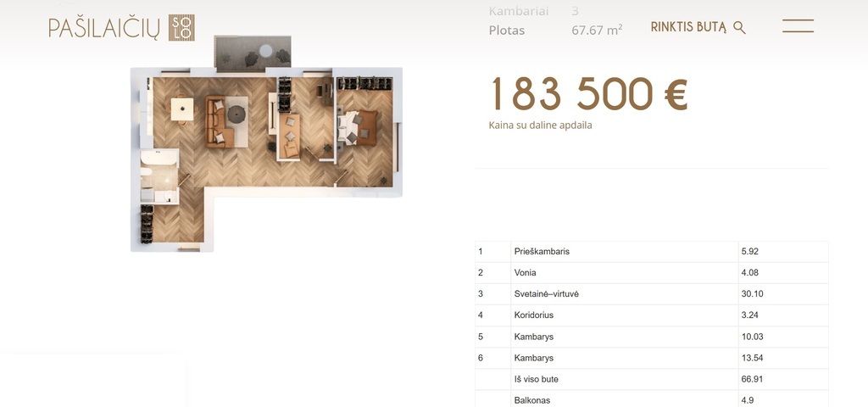Open the hamburger menu icon

pyautogui.click(x=798, y=25)
